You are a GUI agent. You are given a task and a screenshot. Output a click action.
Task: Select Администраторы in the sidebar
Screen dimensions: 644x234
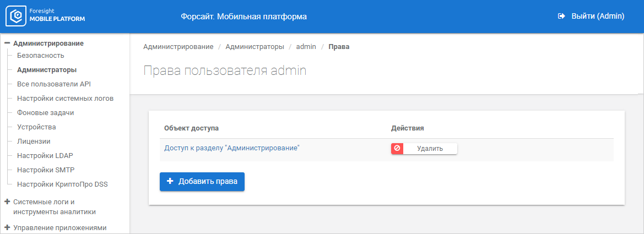tap(47, 70)
